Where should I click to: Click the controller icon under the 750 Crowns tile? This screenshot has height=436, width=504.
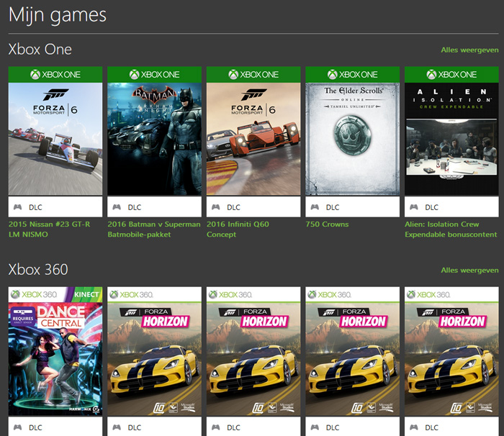pyautogui.click(x=315, y=207)
